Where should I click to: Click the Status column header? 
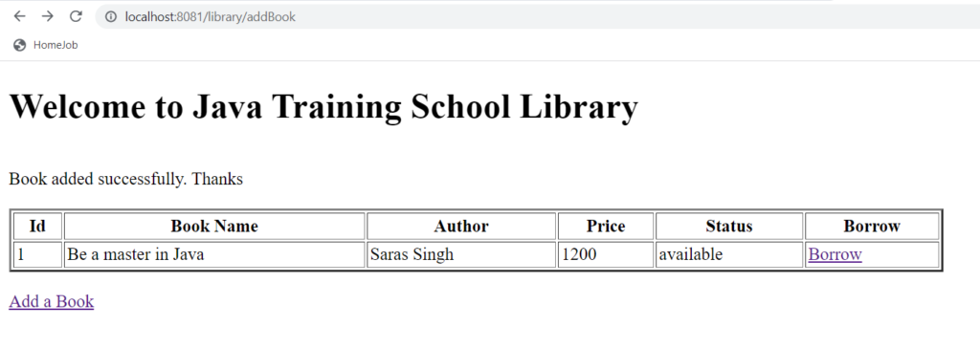729,227
